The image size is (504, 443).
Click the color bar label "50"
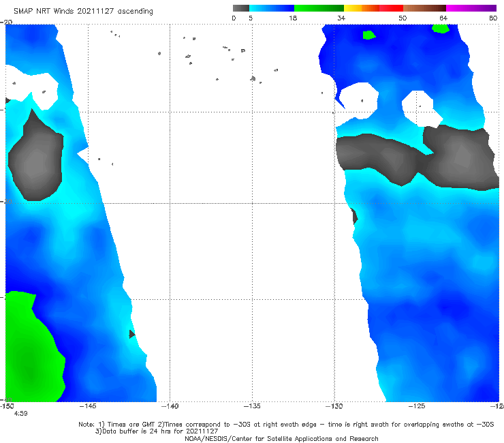click(403, 18)
